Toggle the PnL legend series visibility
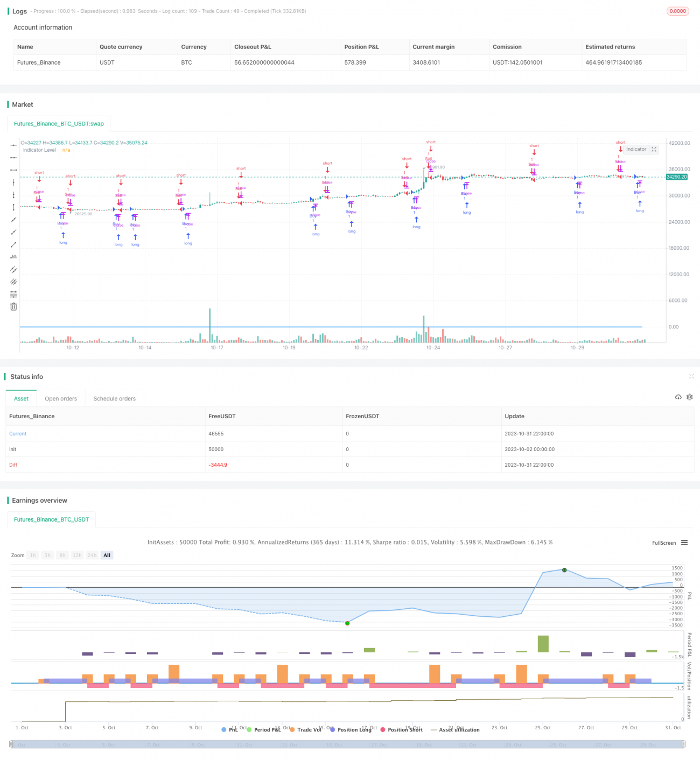Viewport: 700px width, 760px height. 230,730
